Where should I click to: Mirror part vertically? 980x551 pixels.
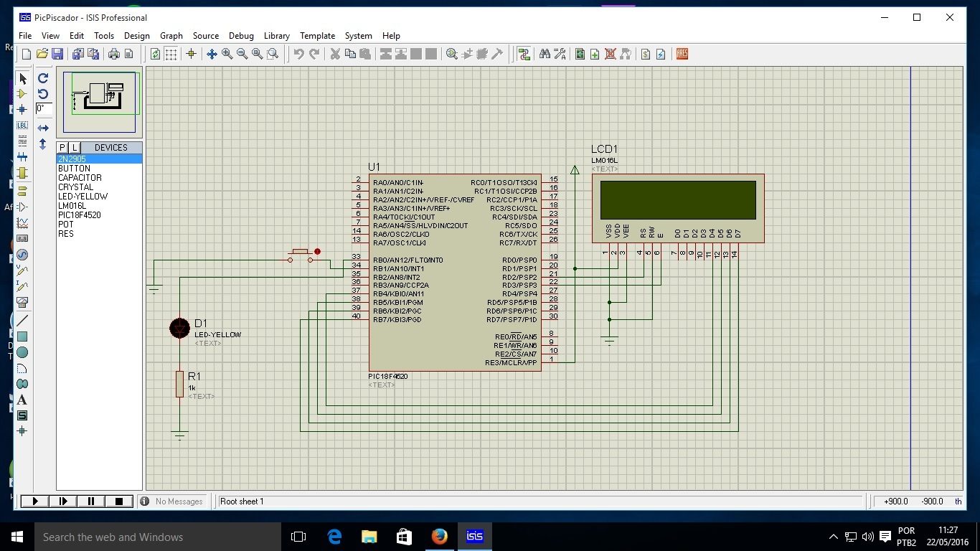[x=43, y=144]
